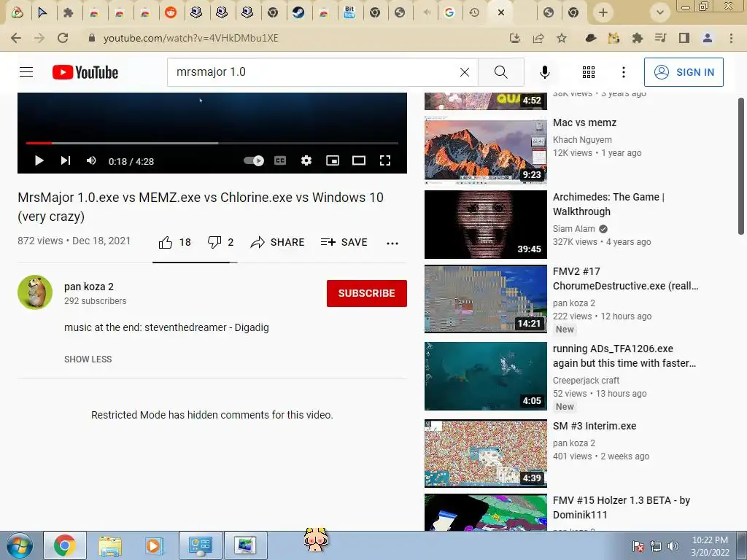Sign in to YouTube

(684, 72)
